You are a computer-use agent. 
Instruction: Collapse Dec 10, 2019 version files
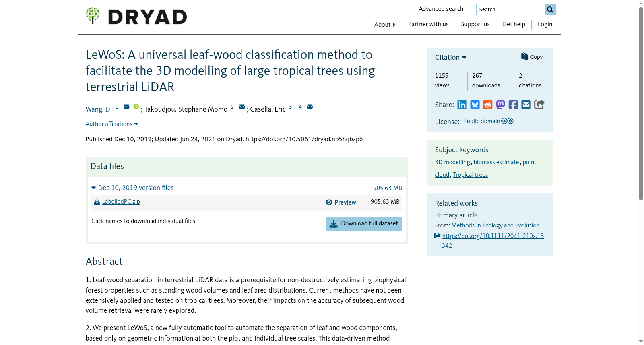(133, 188)
